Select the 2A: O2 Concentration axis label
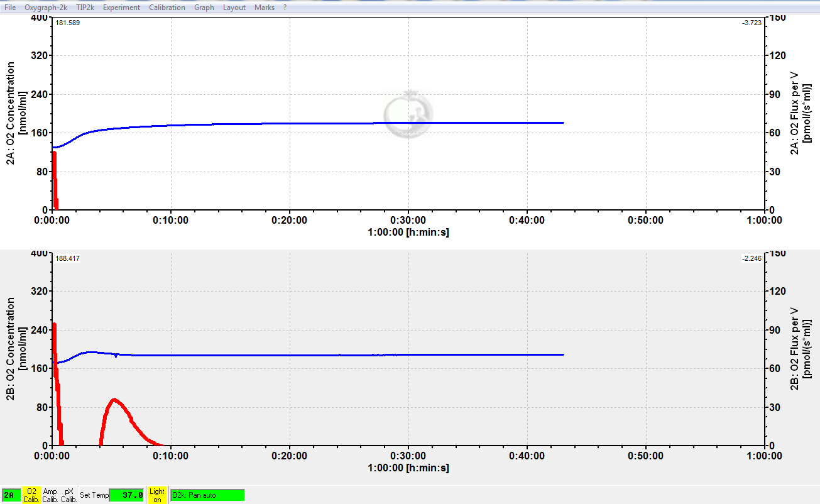The height and width of the screenshot is (504, 820). coord(15,114)
